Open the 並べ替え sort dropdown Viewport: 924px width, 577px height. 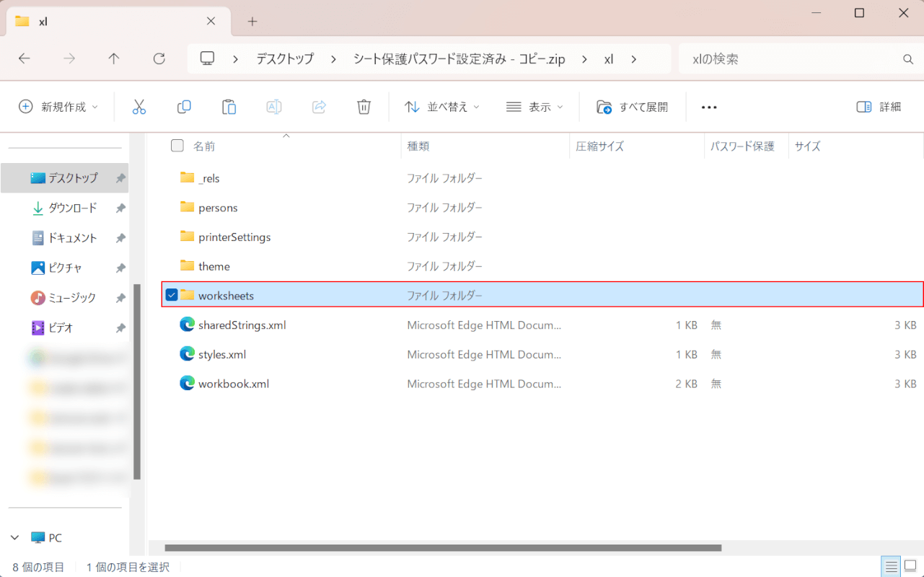[441, 107]
